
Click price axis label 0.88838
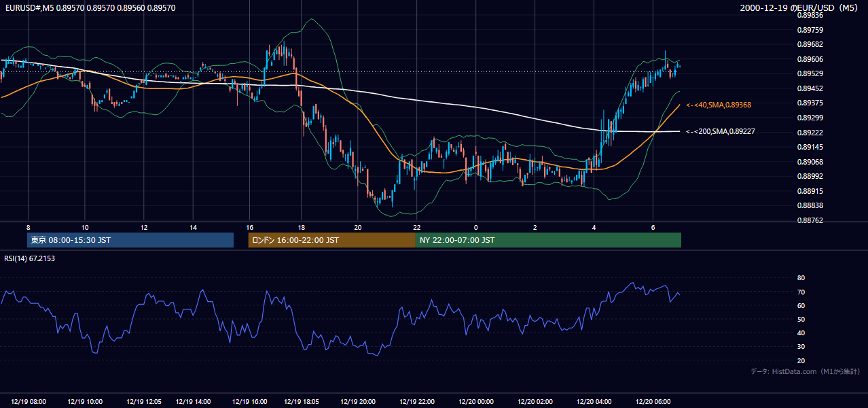click(810, 205)
